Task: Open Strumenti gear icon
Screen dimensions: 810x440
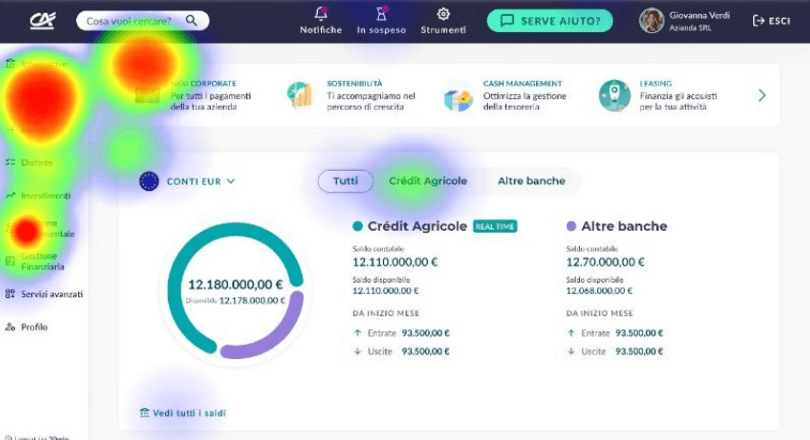Action: [443, 14]
